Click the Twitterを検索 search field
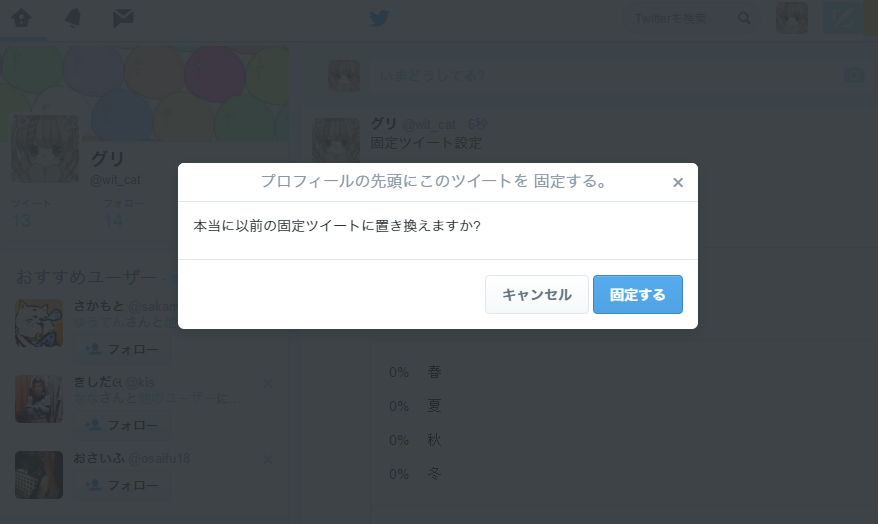The image size is (878, 524). 680,18
